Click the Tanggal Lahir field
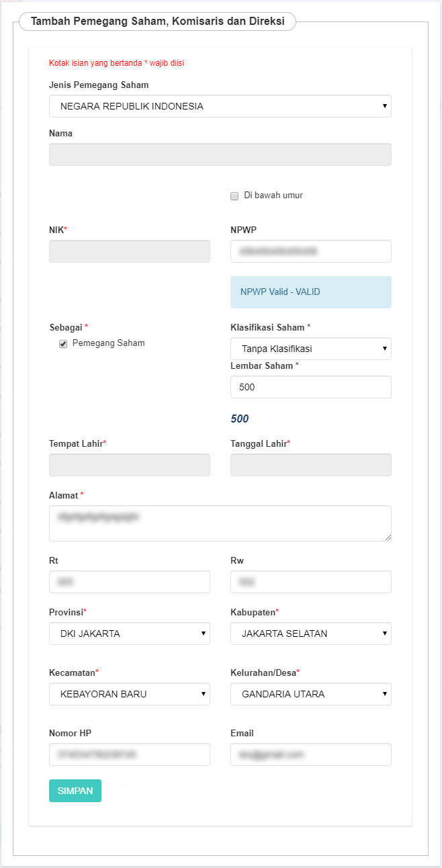This screenshot has height=868, width=442. (x=310, y=465)
